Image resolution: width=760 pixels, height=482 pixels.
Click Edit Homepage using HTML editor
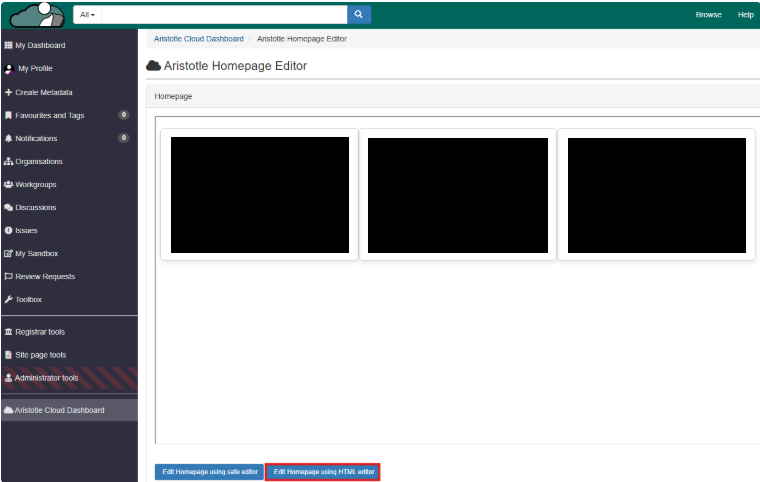pos(322,471)
